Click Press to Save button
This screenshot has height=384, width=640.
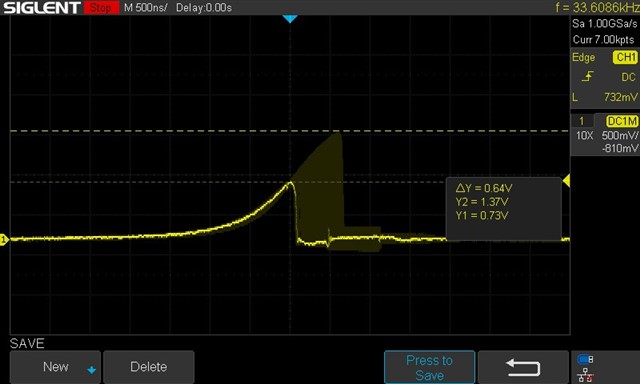(x=429, y=367)
